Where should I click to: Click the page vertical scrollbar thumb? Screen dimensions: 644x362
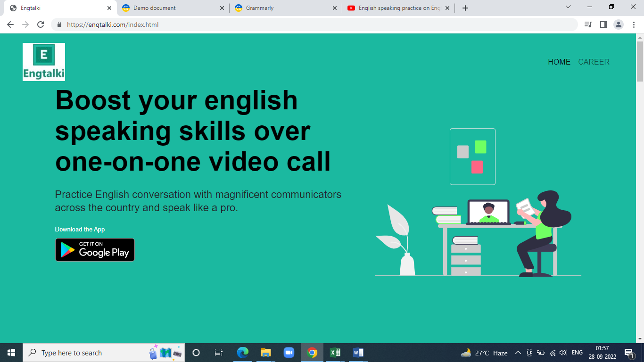coord(640,61)
